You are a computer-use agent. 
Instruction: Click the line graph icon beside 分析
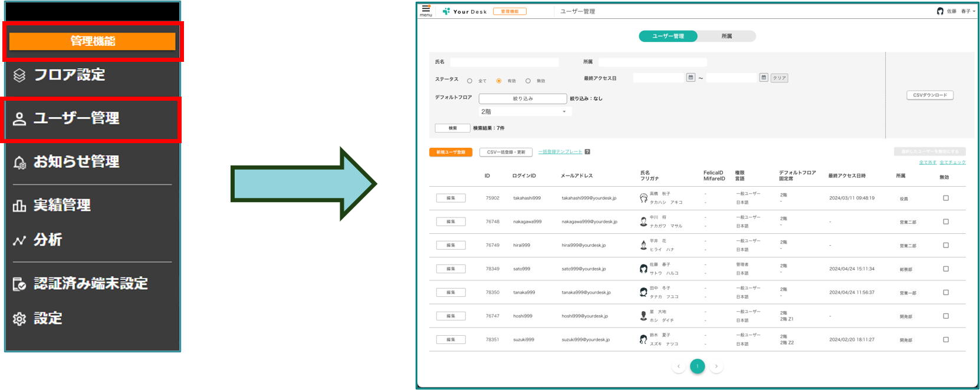tap(19, 240)
